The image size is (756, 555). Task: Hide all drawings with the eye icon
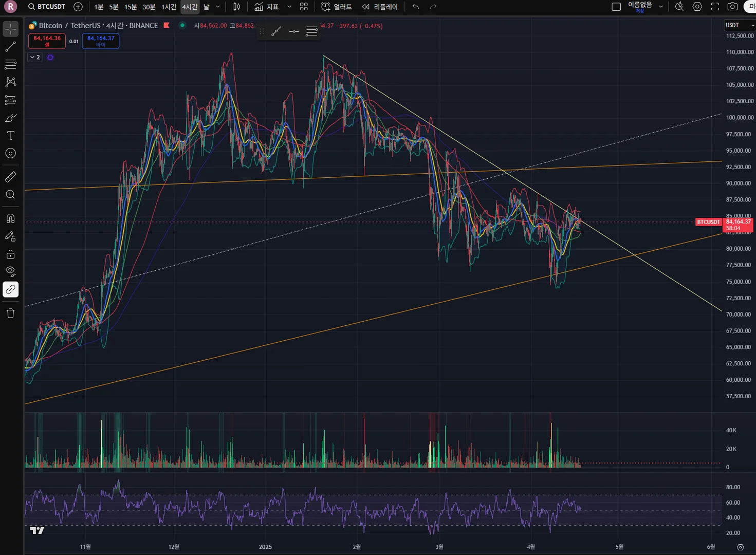point(11,272)
